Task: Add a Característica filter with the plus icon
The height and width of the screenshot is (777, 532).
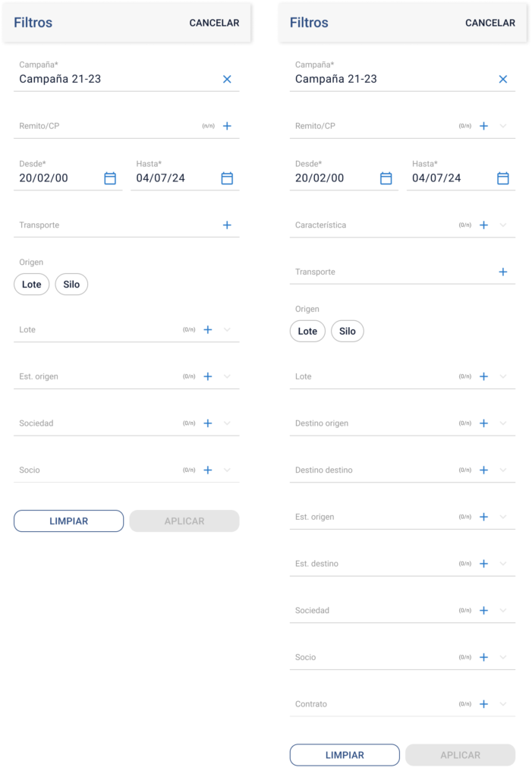Action: click(483, 225)
